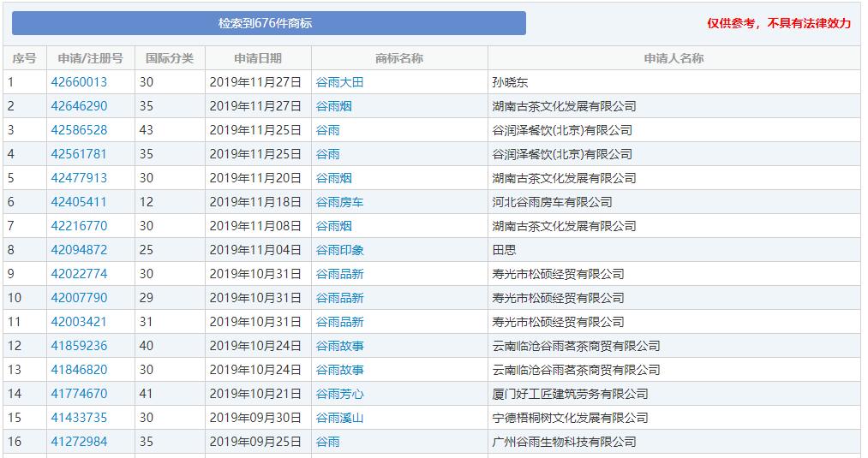Click the 国际分类 column header

click(170, 58)
